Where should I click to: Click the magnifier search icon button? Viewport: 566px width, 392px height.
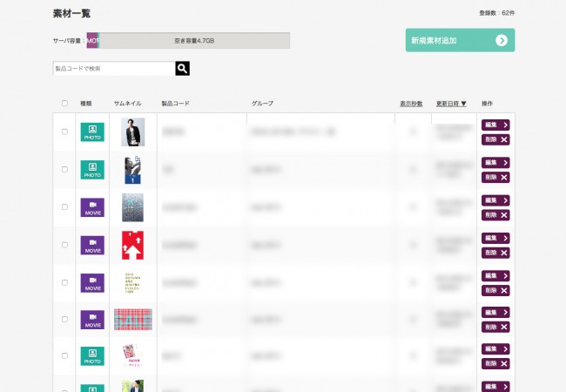(182, 69)
